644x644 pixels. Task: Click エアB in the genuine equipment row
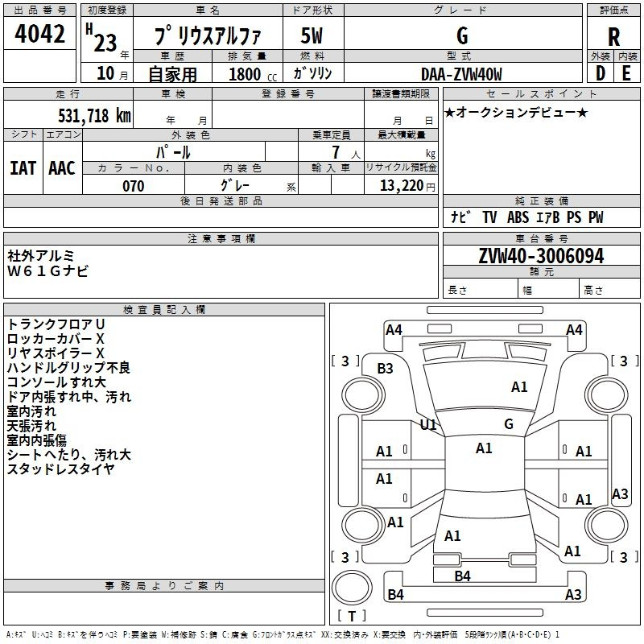(x=548, y=217)
